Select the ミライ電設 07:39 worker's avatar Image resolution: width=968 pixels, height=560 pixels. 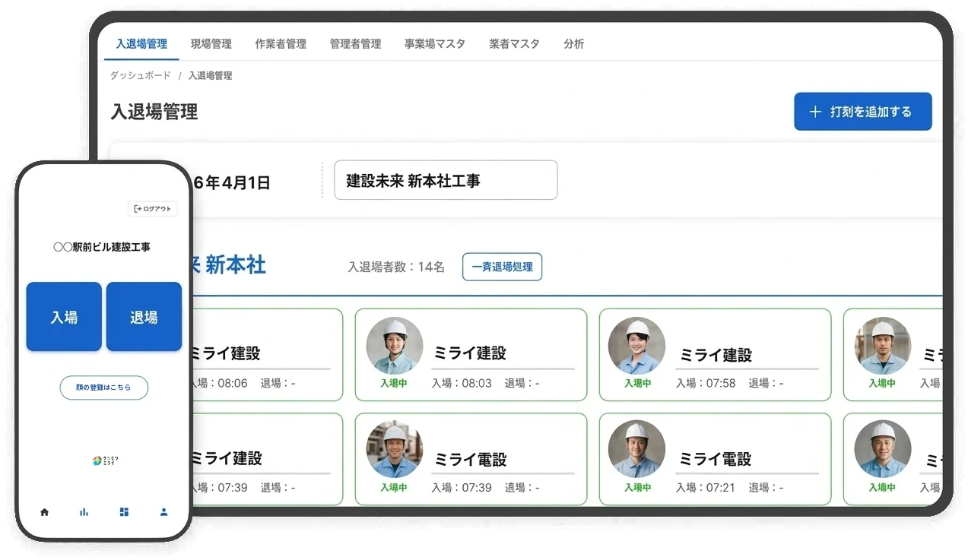[x=395, y=449]
